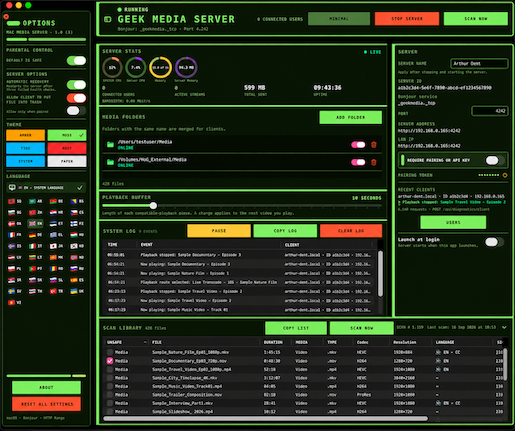Delete the /Users/testuser/Media folder with trash icon
The width and height of the screenshot is (515, 431).
coord(374,144)
